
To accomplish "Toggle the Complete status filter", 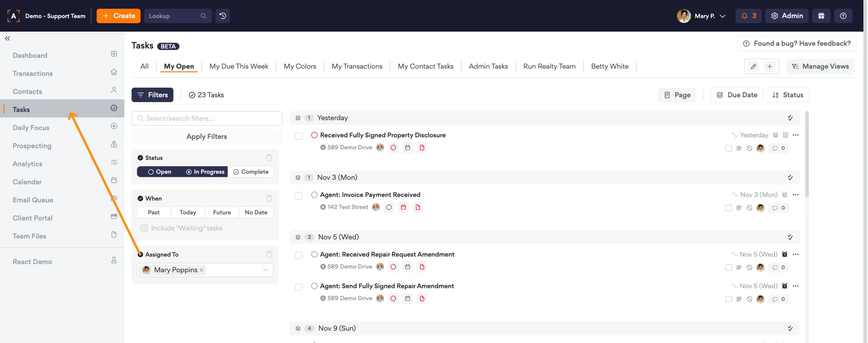I will click(x=251, y=172).
